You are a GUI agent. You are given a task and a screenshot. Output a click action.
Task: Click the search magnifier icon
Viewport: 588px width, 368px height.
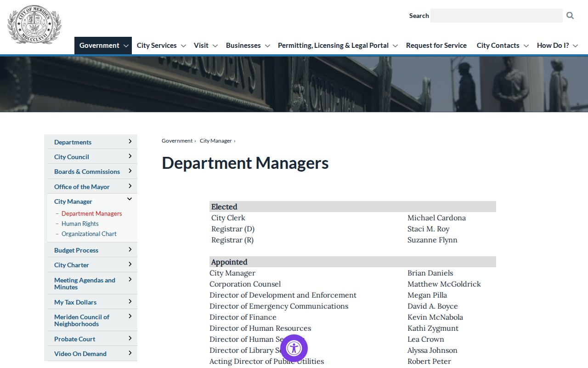570,16
